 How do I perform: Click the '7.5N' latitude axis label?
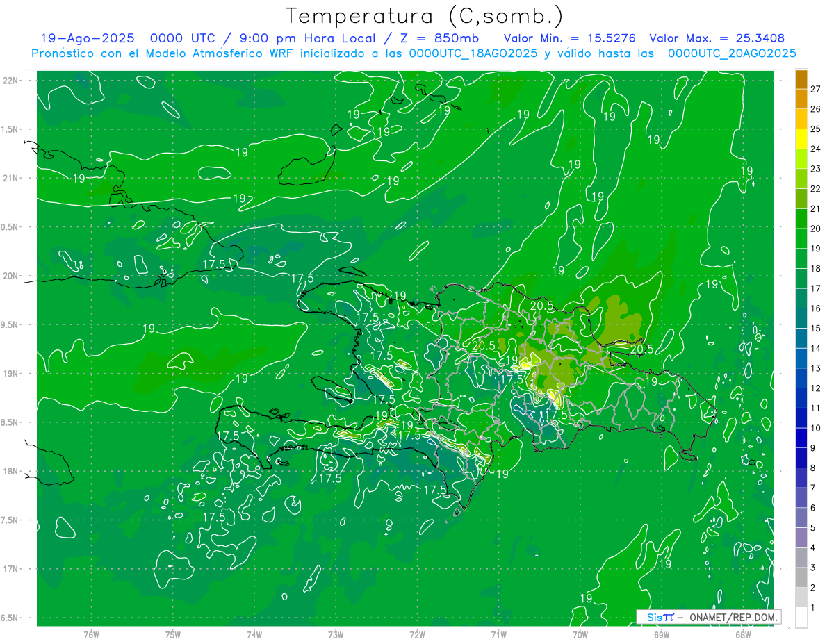[10, 520]
